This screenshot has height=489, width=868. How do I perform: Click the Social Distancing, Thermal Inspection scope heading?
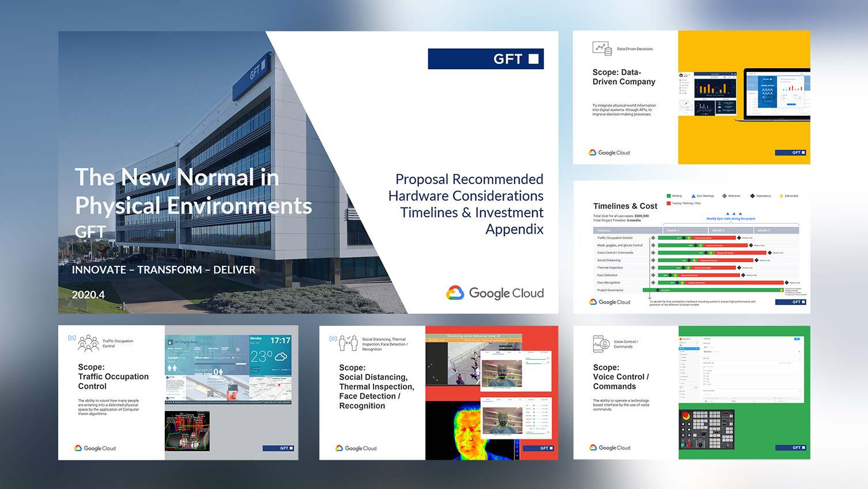click(376, 386)
